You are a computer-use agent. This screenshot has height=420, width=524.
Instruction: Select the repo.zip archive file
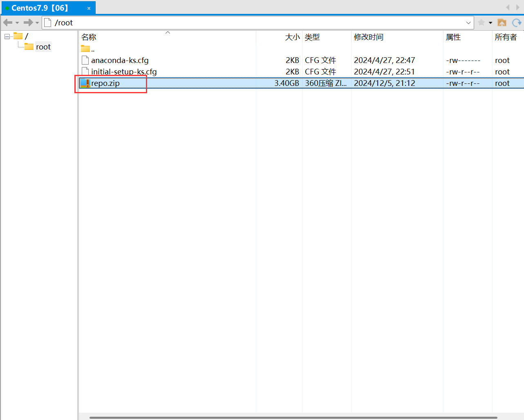[x=105, y=83]
